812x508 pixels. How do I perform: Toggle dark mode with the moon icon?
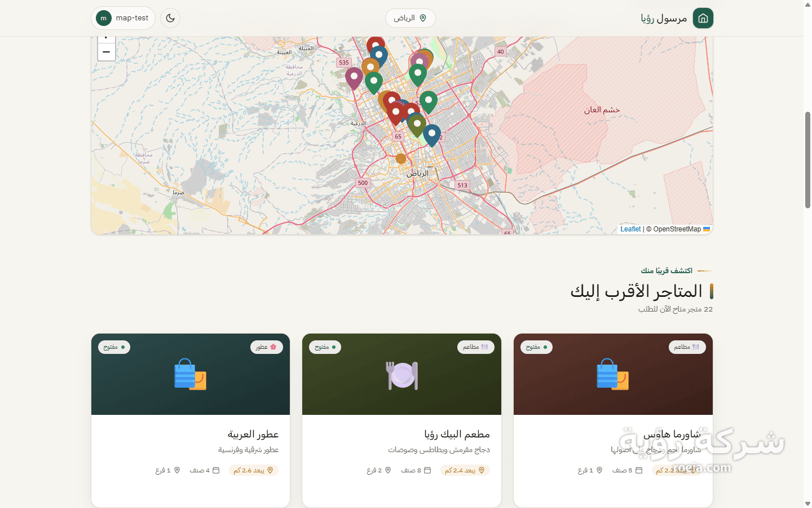(170, 18)
